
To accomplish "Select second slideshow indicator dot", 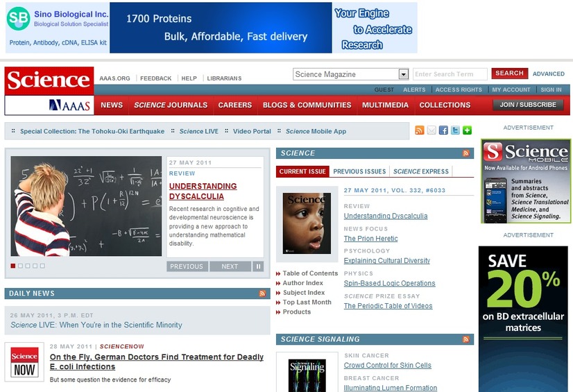I will point(21,266).
